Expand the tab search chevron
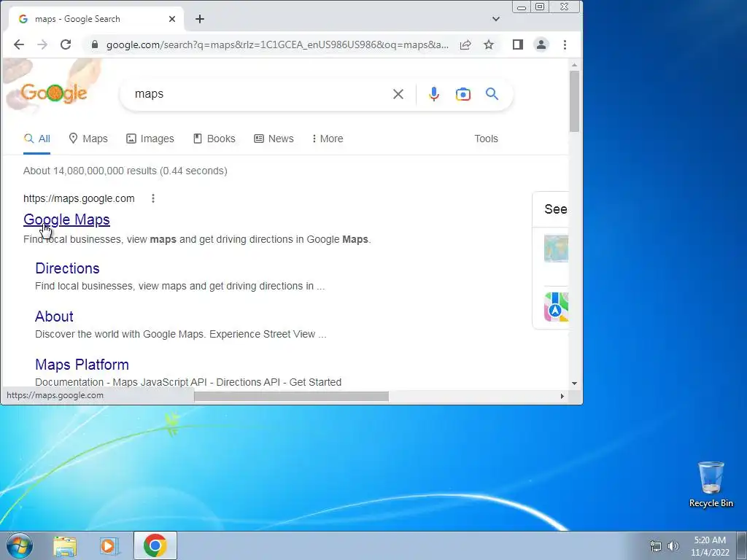 [x=496, y=19]
